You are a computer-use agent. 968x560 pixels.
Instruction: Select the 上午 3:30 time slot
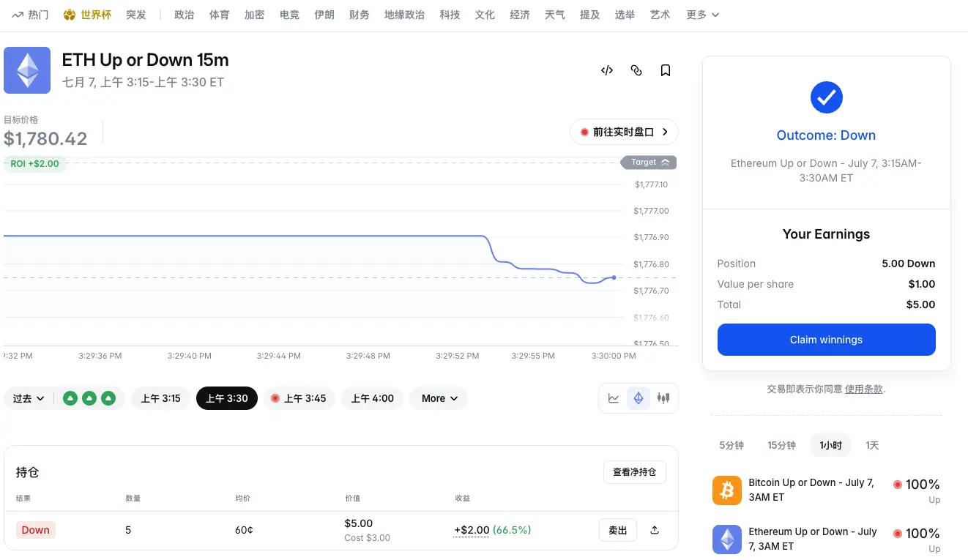[x=227, y=398]
